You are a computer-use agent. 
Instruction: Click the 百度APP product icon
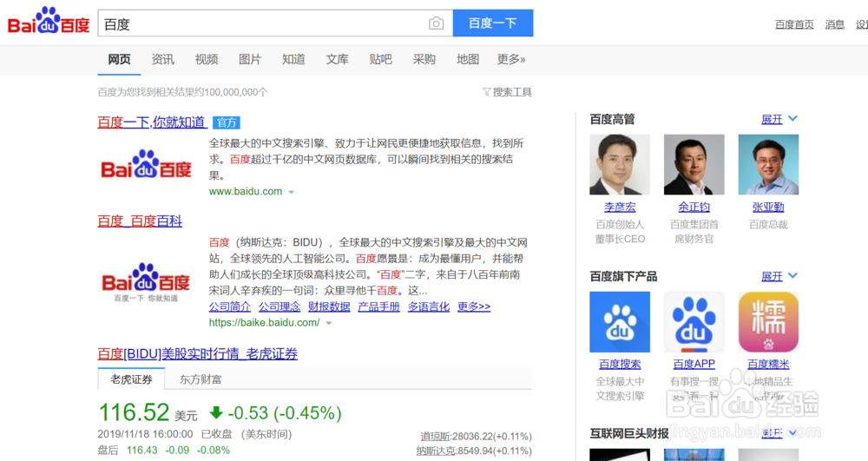694,322
